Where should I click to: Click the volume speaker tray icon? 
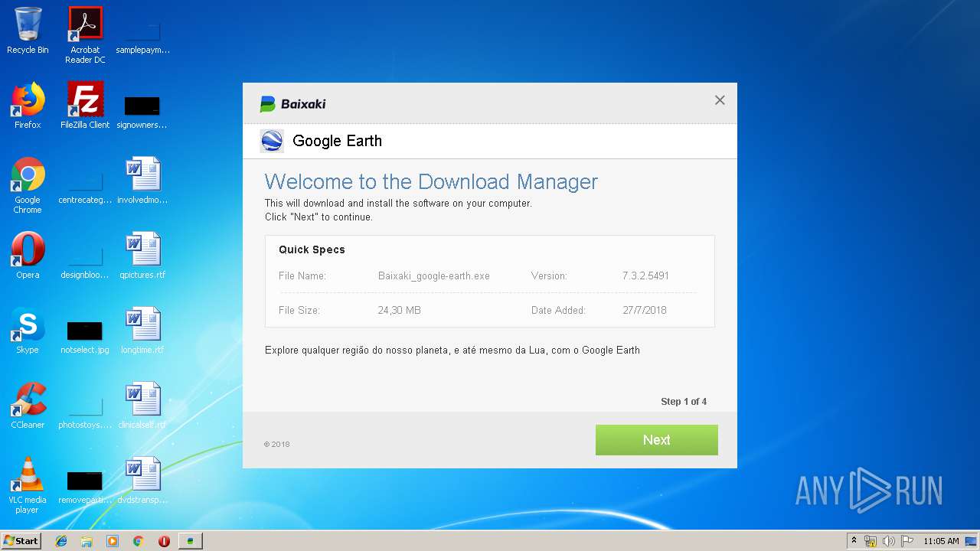889,541
